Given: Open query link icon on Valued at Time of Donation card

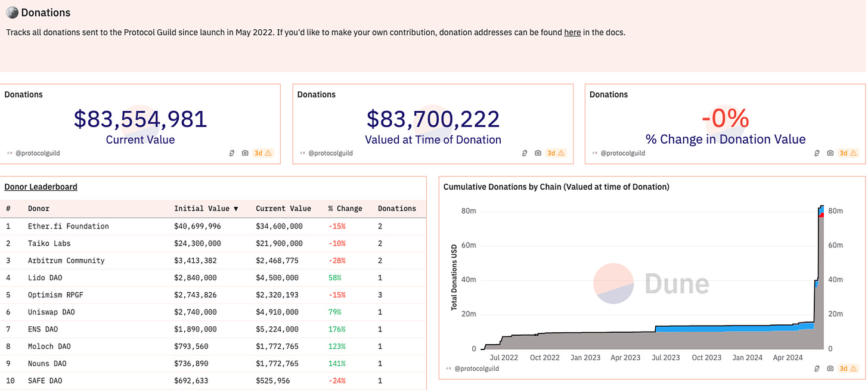Looking at the screenshot, I should click(525, 153).
